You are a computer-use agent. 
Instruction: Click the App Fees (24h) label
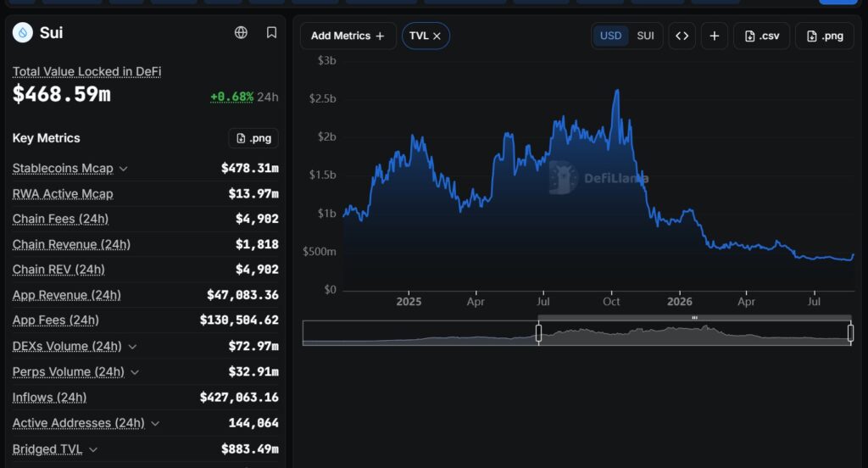tap(55, 320)
